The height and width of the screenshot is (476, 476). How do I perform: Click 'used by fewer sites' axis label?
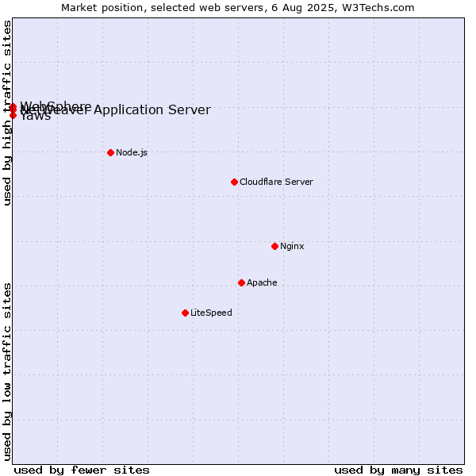point(82,470)
